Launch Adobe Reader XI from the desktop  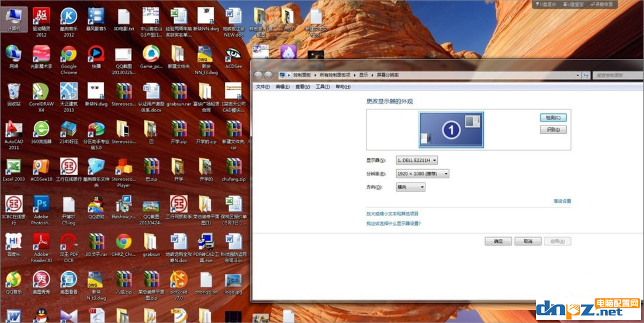(41, 248)
